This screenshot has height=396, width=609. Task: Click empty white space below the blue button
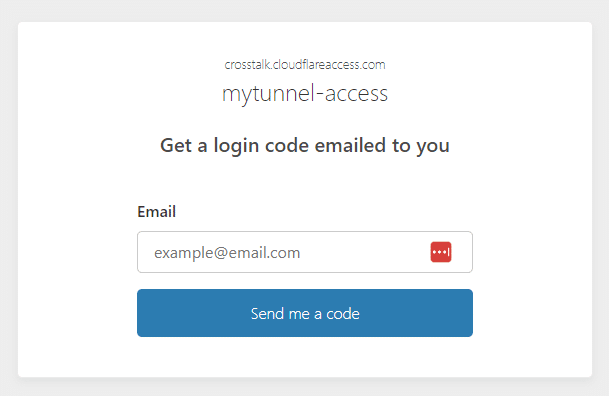point(305,357)
